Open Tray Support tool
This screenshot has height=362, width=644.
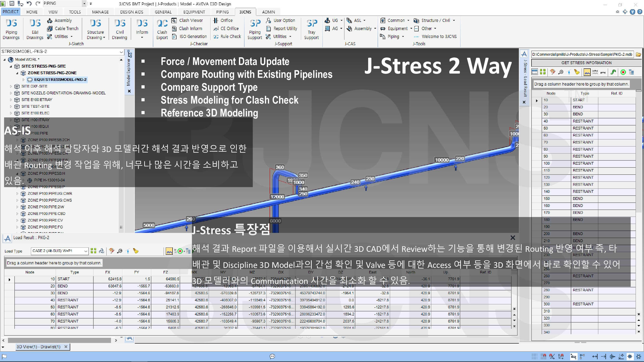(311, 29)
